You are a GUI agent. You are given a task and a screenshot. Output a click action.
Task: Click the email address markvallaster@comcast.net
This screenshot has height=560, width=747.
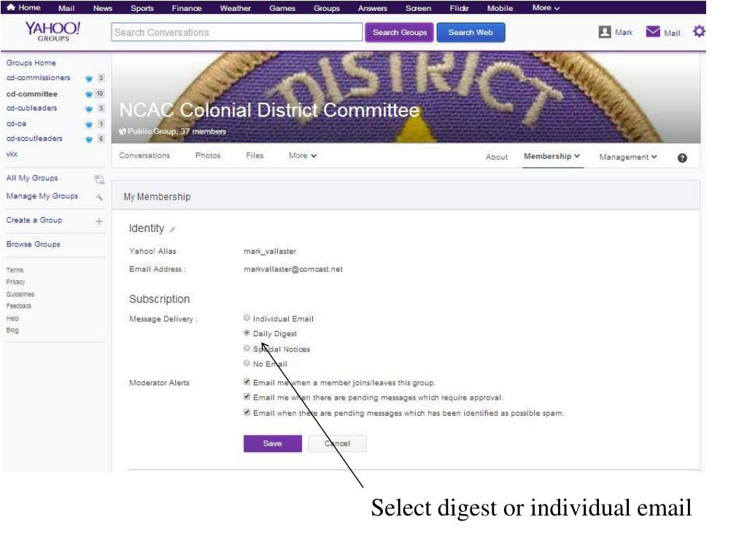tap(293, 269)
